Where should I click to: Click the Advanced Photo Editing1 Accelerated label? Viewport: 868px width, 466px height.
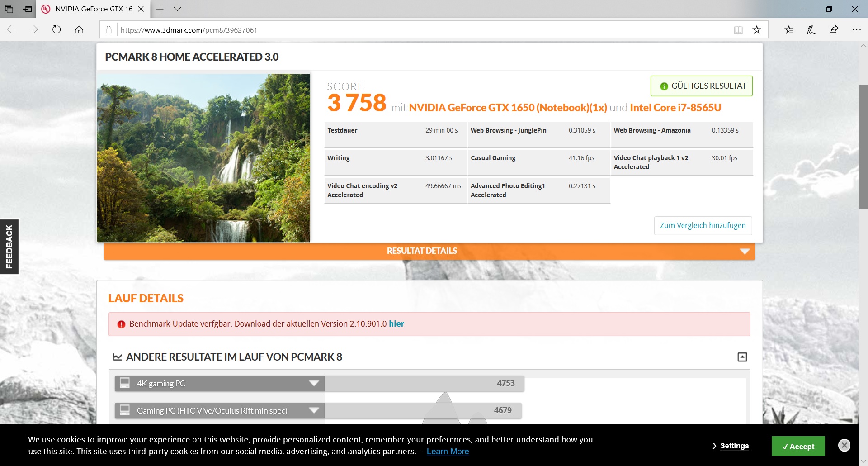508,190
